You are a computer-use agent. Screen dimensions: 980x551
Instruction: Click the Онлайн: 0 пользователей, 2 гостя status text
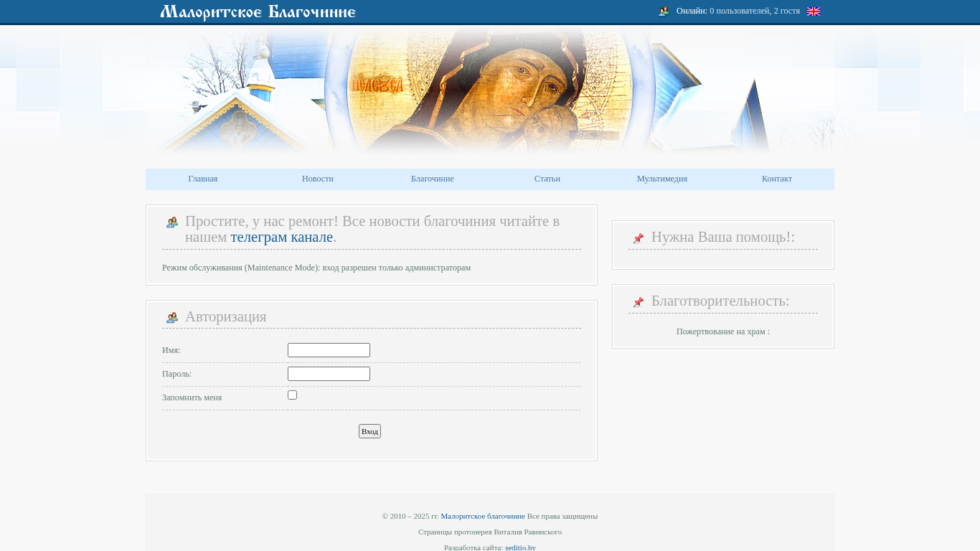(x=738, y=11)
